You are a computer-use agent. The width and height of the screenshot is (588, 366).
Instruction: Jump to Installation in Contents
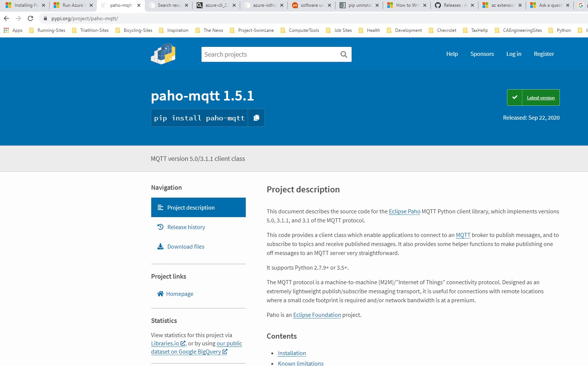(x=292, y=353)
